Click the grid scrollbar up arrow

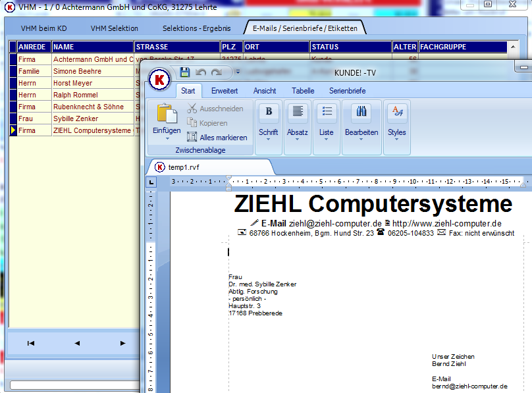pyautogui.click(x=513, y=47)
